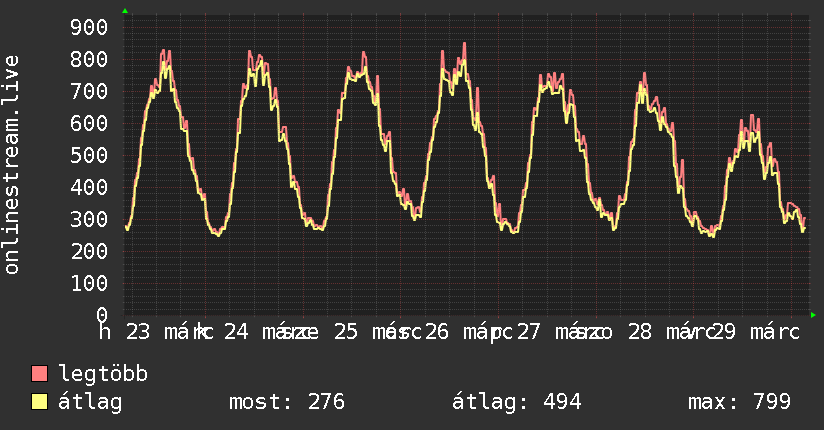Select the átlag legend label beside yellow swatch
This screenshot has height=430, width=824.
pos(90,402)
